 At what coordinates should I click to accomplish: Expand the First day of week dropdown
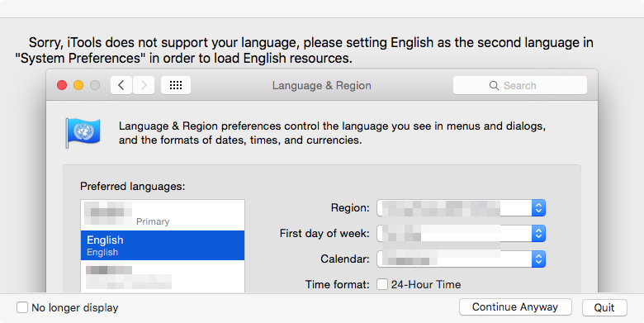click(x=462, y=234)
